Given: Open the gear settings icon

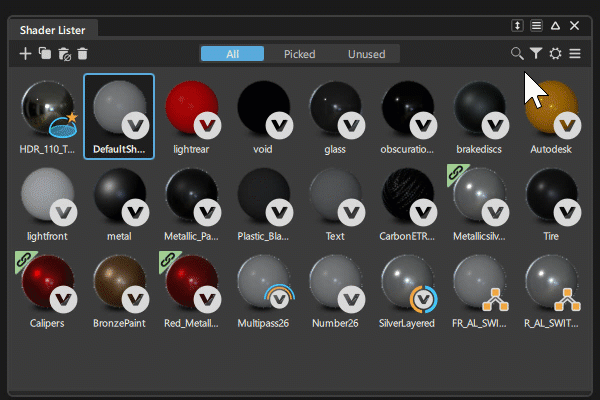Looking at the screenshot, I should tap(555, 54).
